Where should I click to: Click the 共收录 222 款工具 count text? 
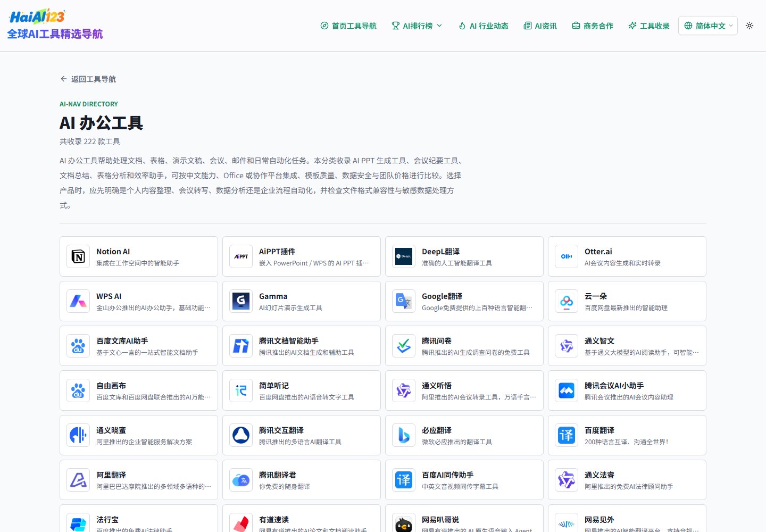click(x=90, y=142)
